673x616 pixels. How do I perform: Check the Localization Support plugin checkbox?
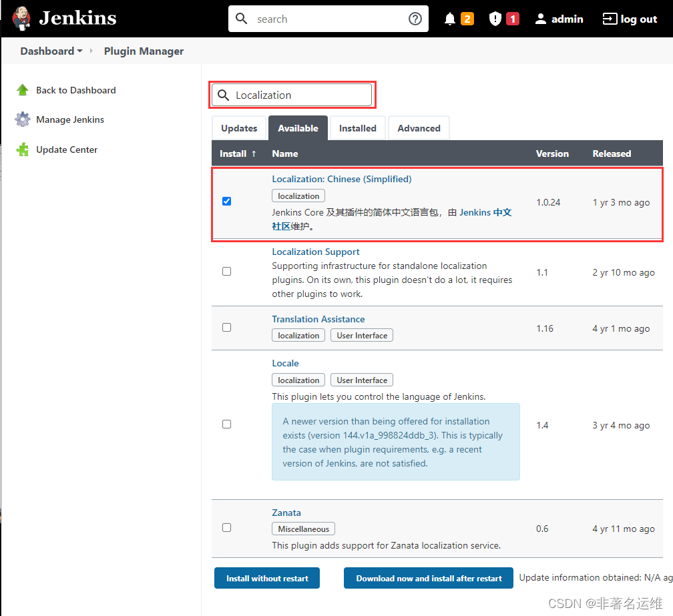point(226,271)
